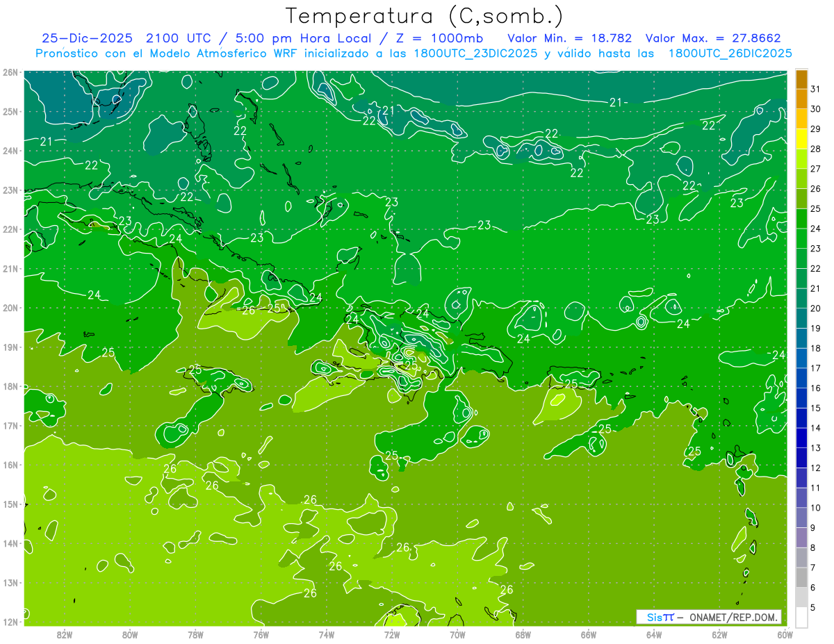Click the 'Temperatura (C,somb.)' map title
This screenshot has width=834, height=644.
425,17
